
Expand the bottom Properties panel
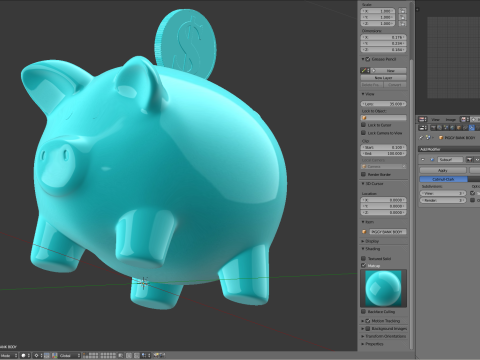(x=363, y=344)
